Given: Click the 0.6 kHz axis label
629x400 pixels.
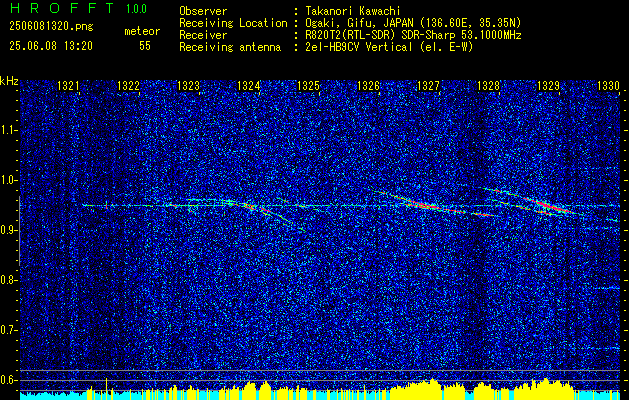Looking at the screenshot, I should point(8,380).
